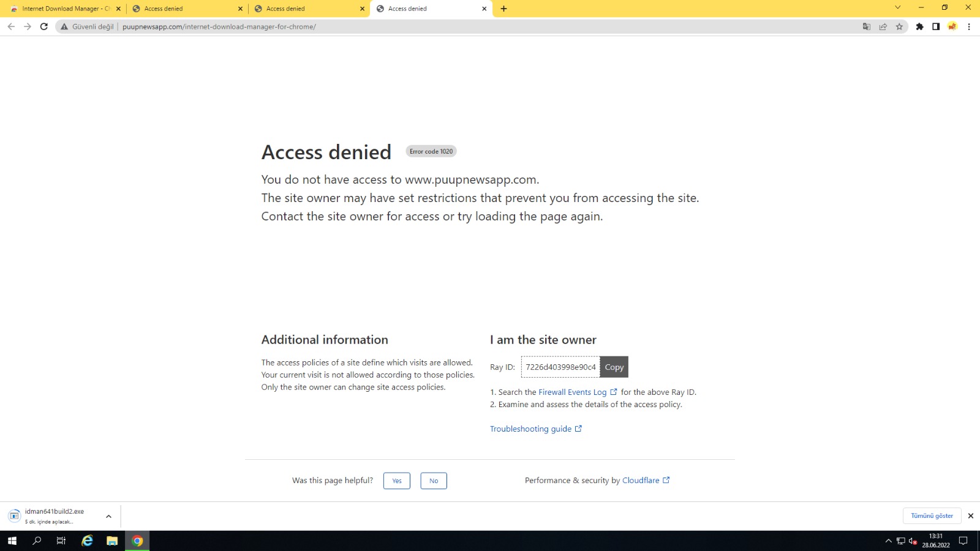Restore down the Chrome window
This screenshot has width=980, height=551.
click(x=944, y=7)
